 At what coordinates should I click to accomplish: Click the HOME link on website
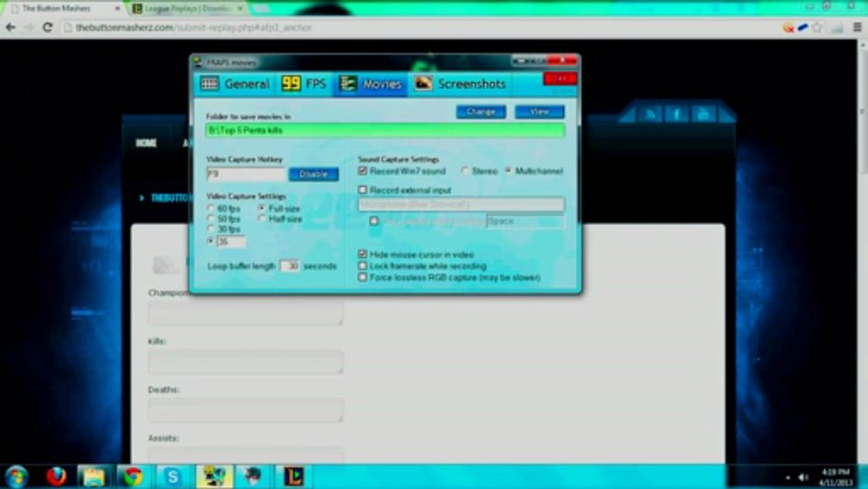pyautogui.click(x=146, y=143)
